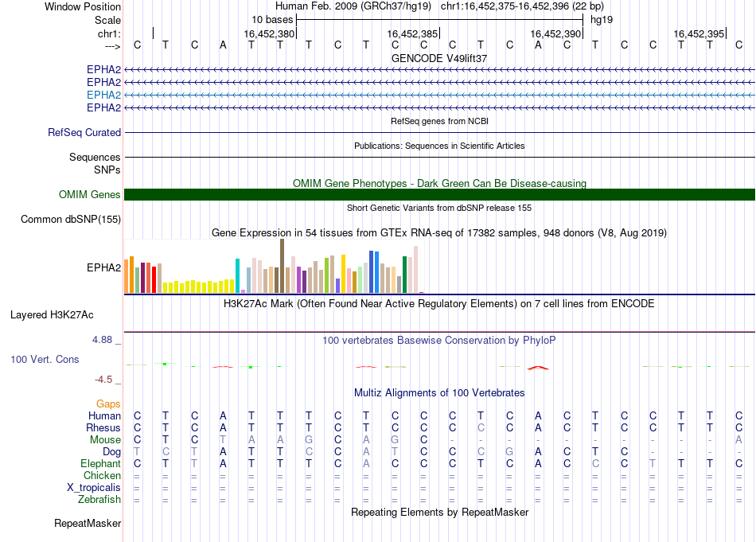The image size is (756, 542).
Task: Click the light blue EPHA2 transcript label
Action: click(x=103, y=95)
